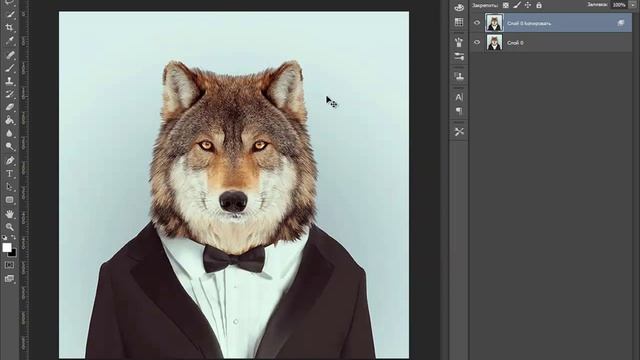The width and height of the screenshot is (640, 360).
Task: Select the Pen tool
Action: [10, 160]
